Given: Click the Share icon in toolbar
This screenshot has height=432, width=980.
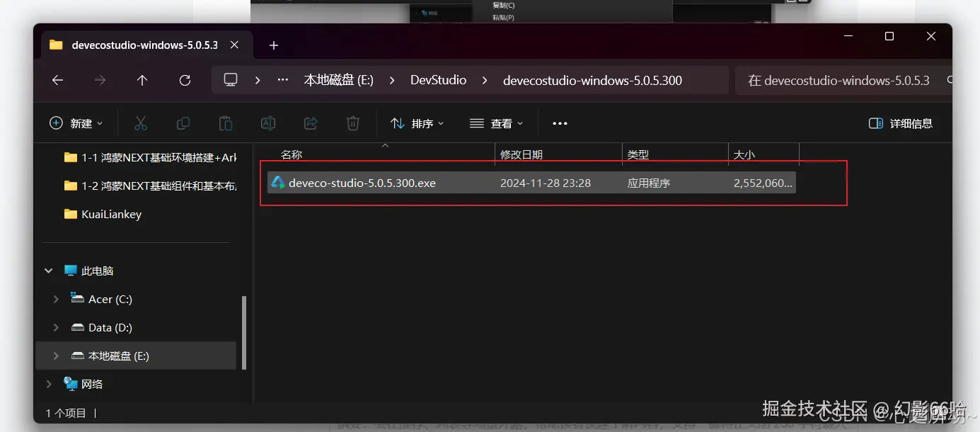Looking at the screenshot, I should point(311,123).
